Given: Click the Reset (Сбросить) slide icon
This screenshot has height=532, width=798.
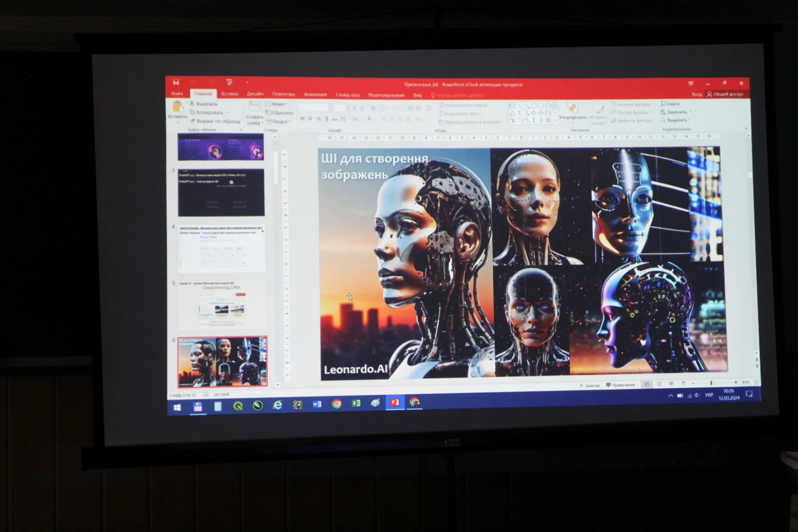Looking at the screenshot, I should 268,113.
